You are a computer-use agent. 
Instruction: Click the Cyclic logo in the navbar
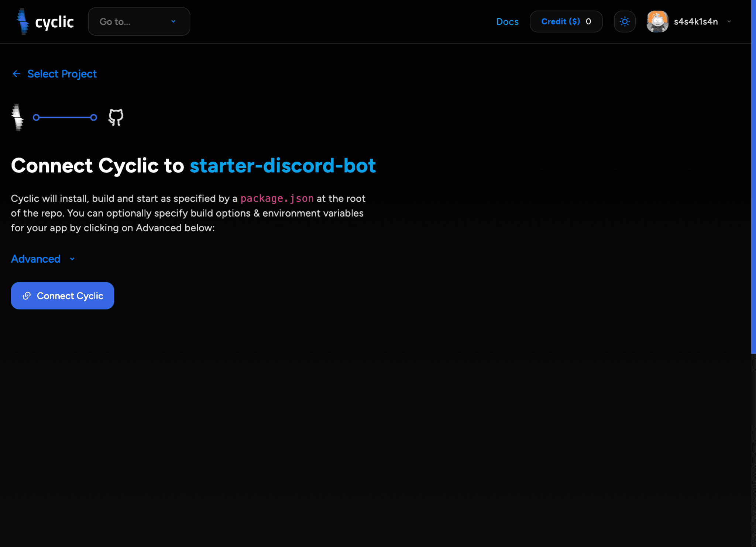point(44,21)
